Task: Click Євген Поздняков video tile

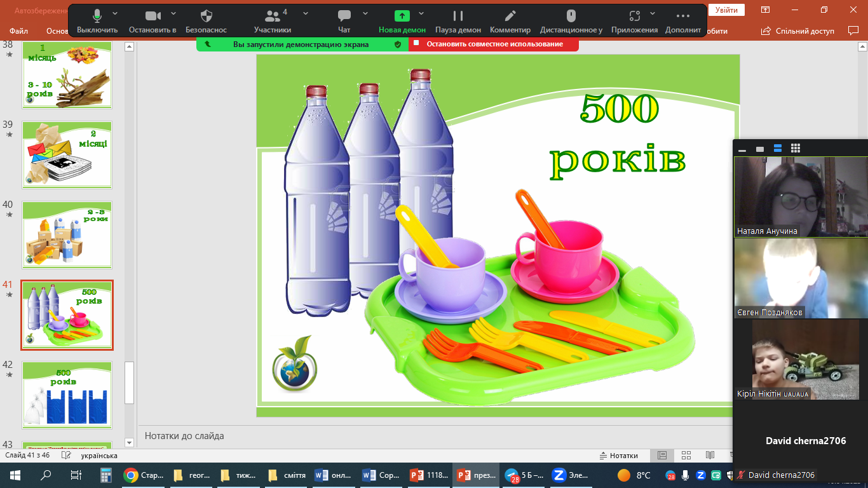Action: click(801, 278)
